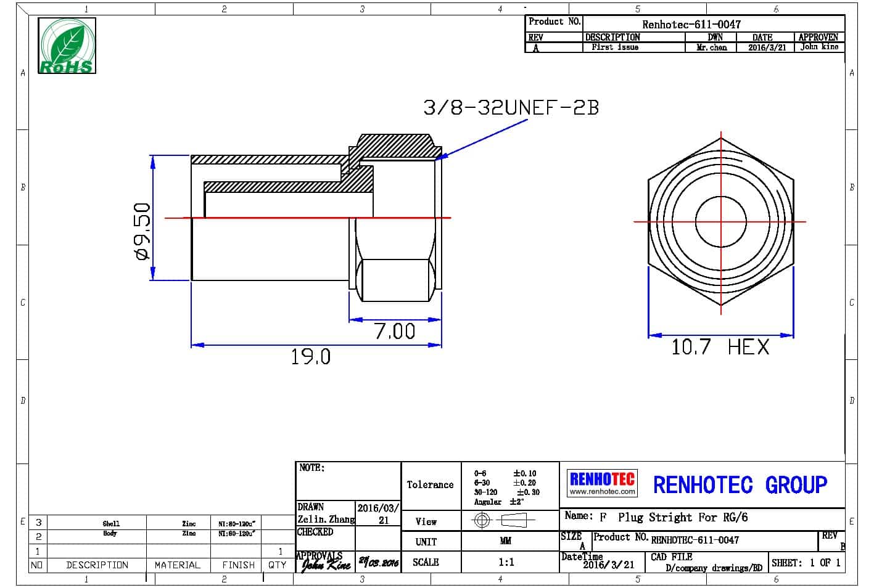Click the Shell row in parts list
The width and height of the screenshot is (874, 588).
point(111,523)
